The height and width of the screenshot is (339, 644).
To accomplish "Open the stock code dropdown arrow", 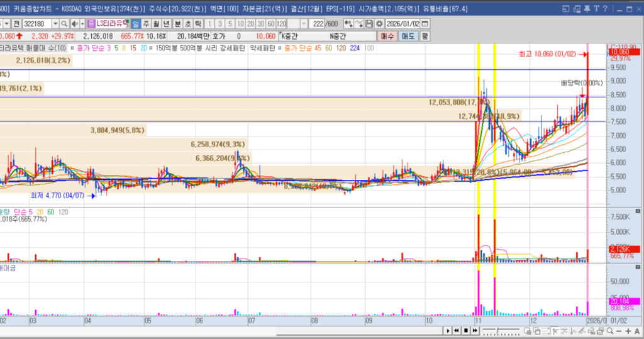I will tap(55, 23).
